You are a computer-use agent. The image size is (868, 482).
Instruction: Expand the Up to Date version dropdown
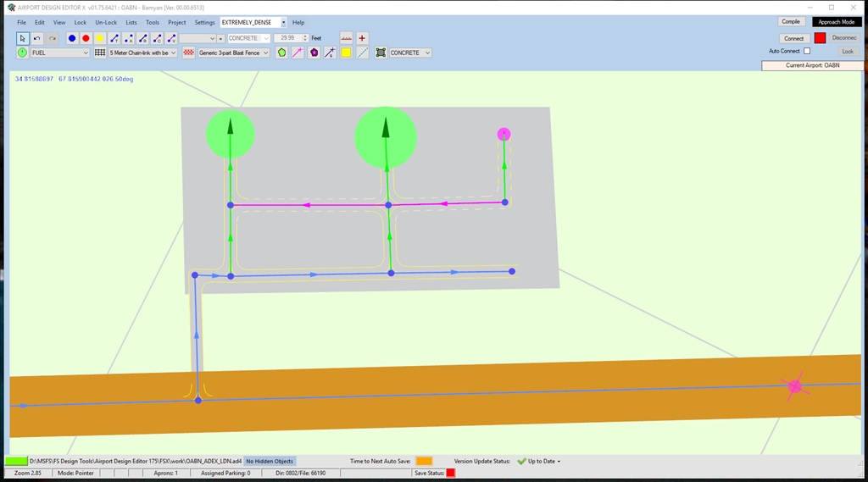[x=559, y=462]
